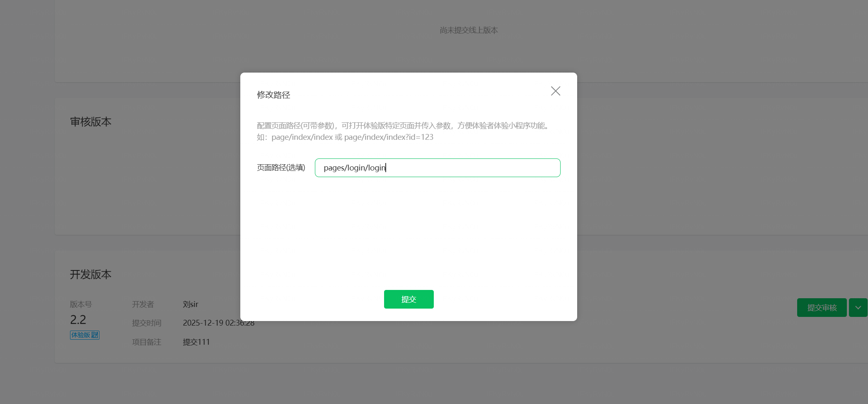The image size is (868, 404).
Task: Expand dropdown arrow beside 提交审核
Action: tap(858, 307)
